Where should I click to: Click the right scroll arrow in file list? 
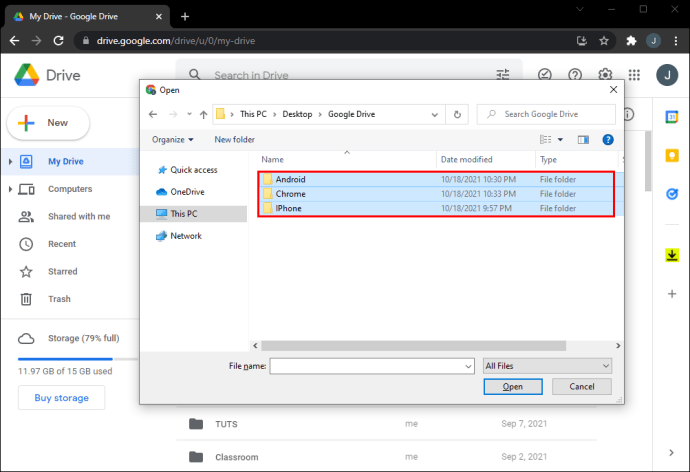coord(618,346)
